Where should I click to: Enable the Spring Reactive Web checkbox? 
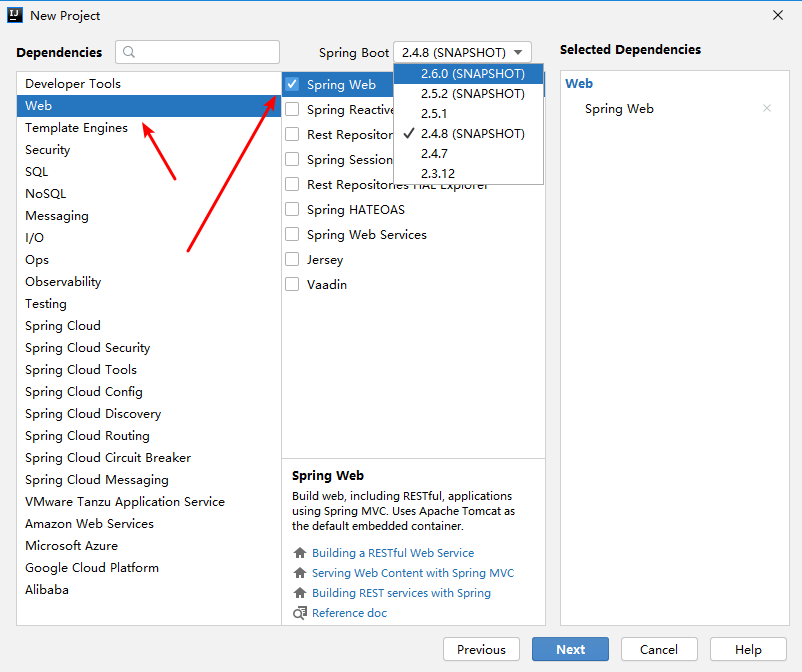click(x=292, y=109)
